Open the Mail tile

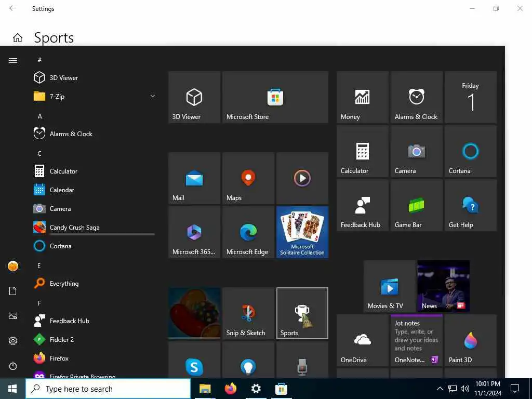click(x=194, y=178)
